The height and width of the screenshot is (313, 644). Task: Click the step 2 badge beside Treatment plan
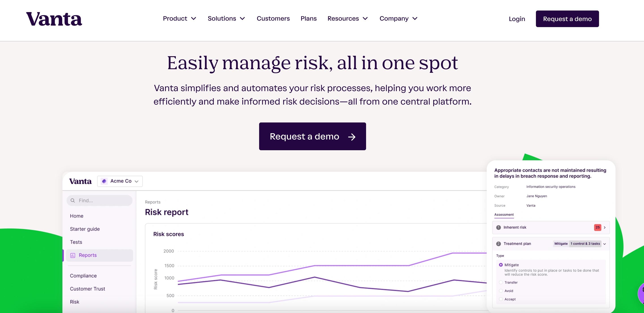click(x=499, y=244)
